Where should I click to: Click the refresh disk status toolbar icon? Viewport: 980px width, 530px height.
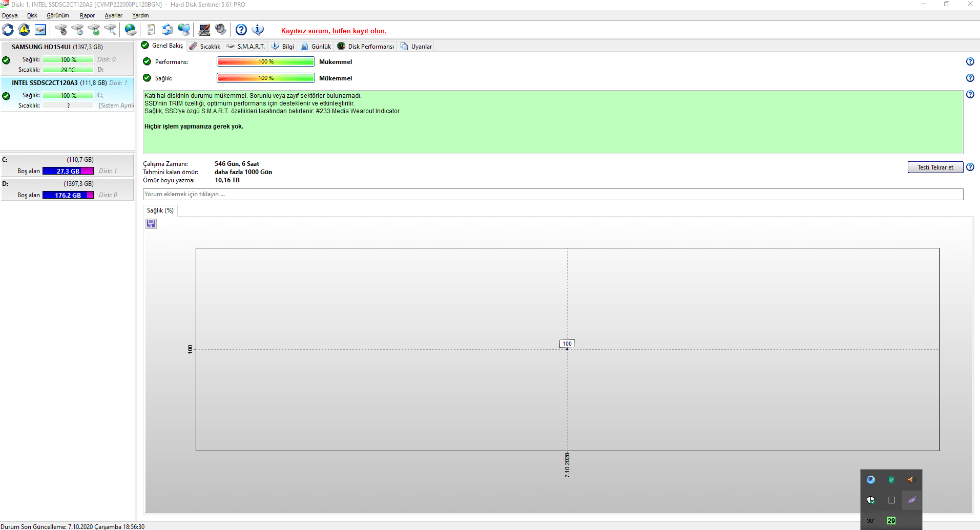(x=8, y=30)
